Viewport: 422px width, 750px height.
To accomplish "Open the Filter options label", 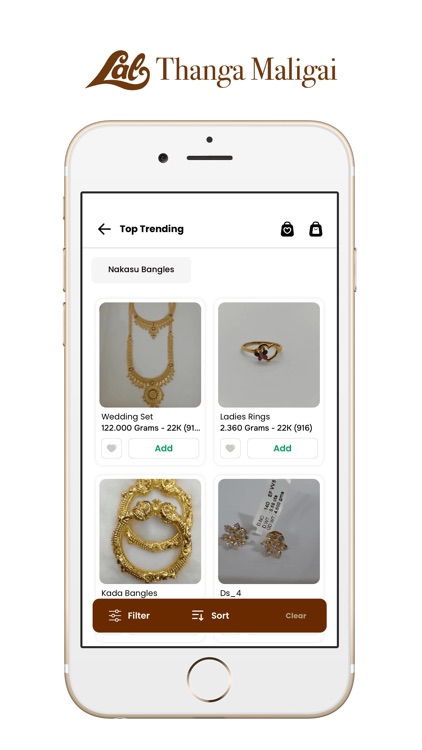I will pyautogui.click(x=139, y=616).
